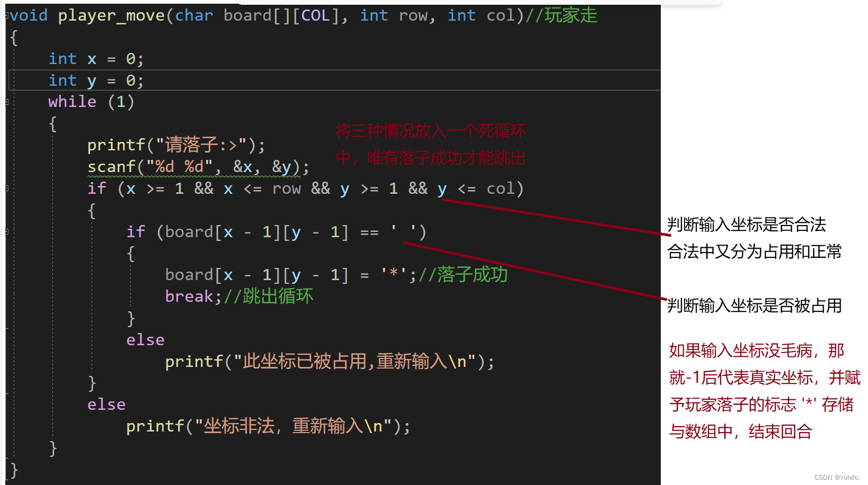The image size is (868, 485).
Task: Click the printf("此坐标已被占用,重新输入\n") line
Action: pyautogui.click(x=330, y=362)
